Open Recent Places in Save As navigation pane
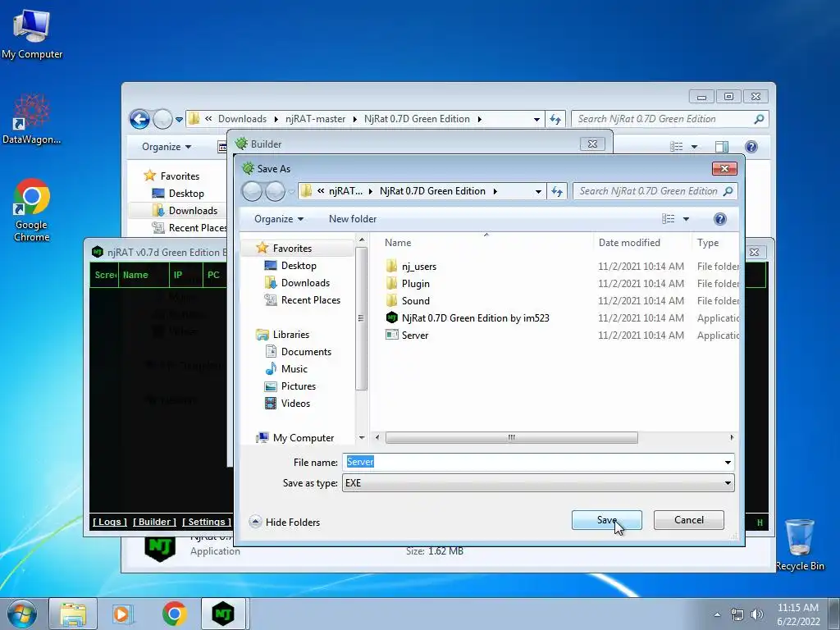 pos(311,299)
